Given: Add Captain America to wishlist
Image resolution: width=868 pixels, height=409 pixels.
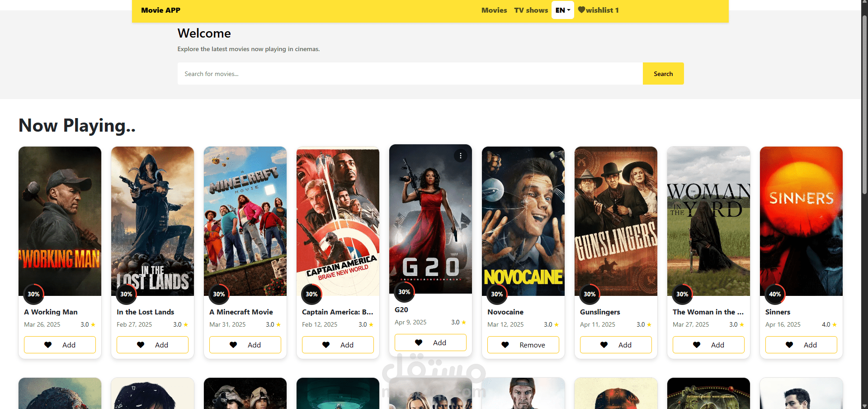Looking at the screenshot, I should pyautogui.click(x=338, y=345).
